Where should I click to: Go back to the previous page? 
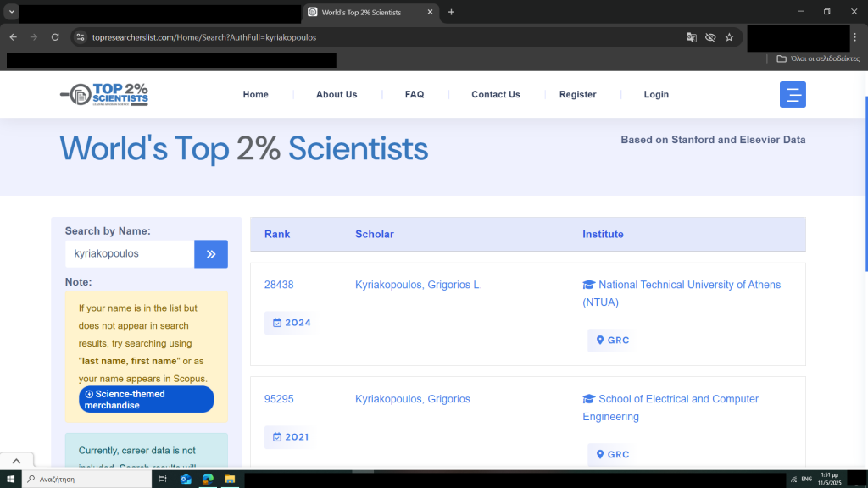pos(14,37)
